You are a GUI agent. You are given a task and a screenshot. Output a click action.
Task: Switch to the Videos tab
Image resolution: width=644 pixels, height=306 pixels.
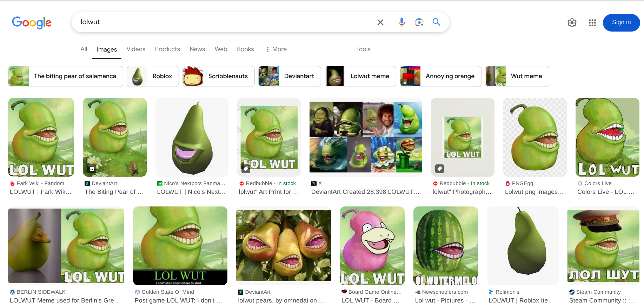point(136,49)
